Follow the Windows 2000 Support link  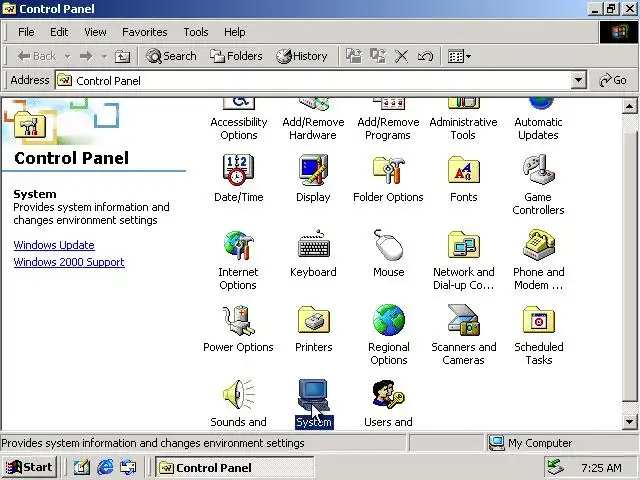pos(69,262)
